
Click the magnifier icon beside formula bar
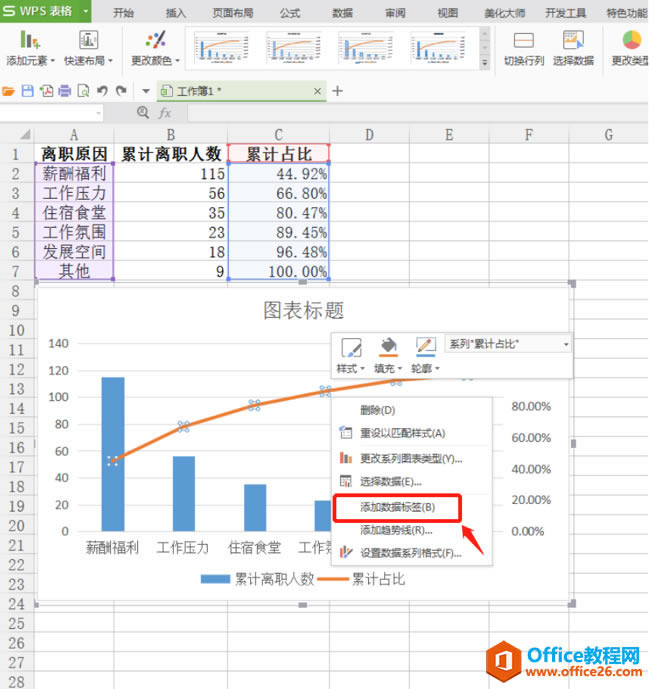[x=143, y=112]
